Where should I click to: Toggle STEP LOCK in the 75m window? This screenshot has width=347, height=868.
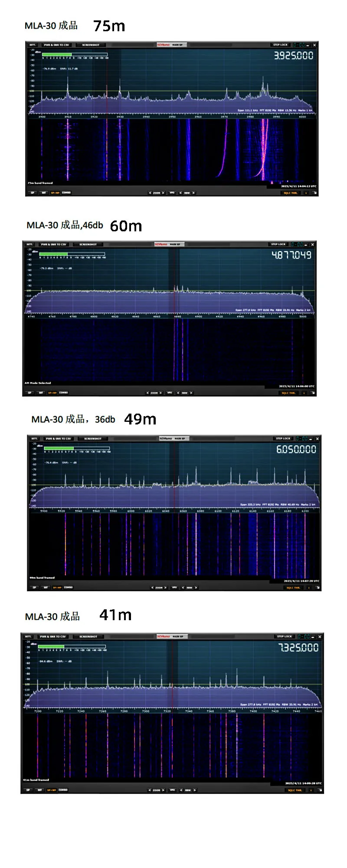click(280, 45)
